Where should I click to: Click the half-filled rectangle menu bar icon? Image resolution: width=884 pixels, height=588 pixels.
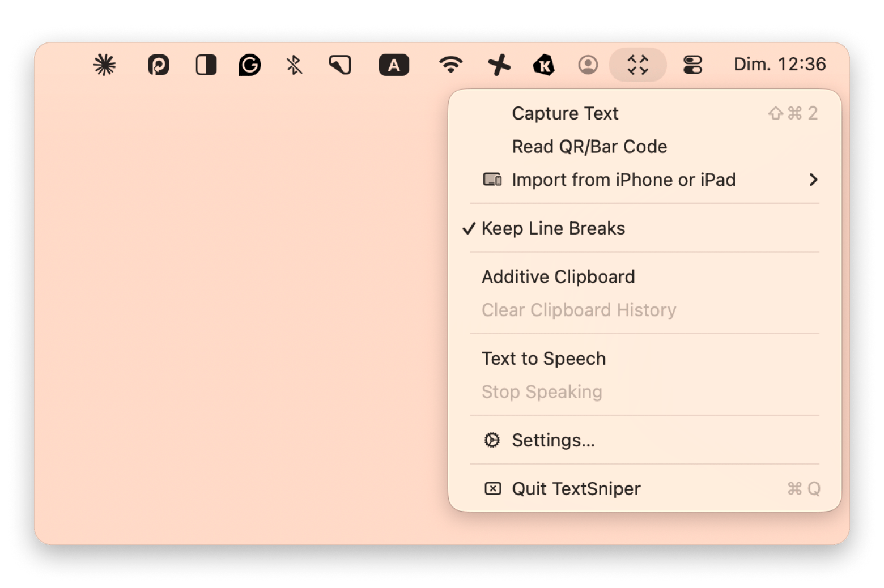(206, 65)
